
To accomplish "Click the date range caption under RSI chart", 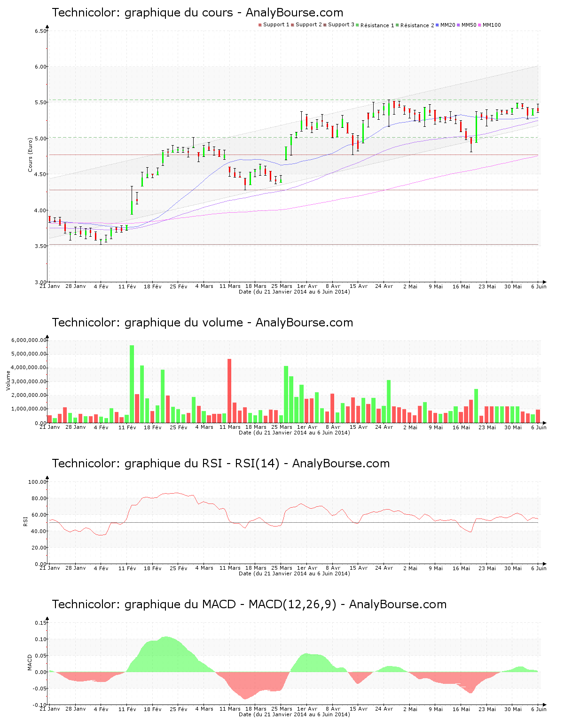I will pyautogui.click(x=294, y=573).
